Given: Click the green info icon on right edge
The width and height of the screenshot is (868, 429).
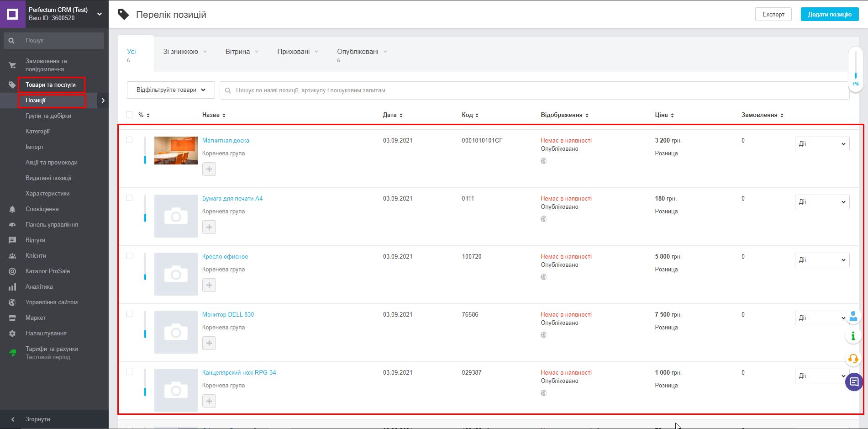Looking at the screenshot, I should (x=853, y=337).
